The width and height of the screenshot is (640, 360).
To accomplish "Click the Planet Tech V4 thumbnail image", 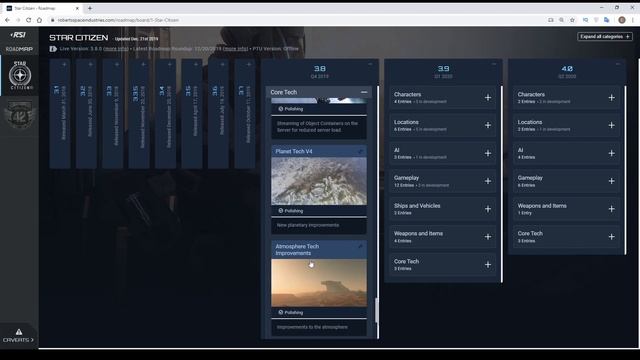I will click(319, 181).
